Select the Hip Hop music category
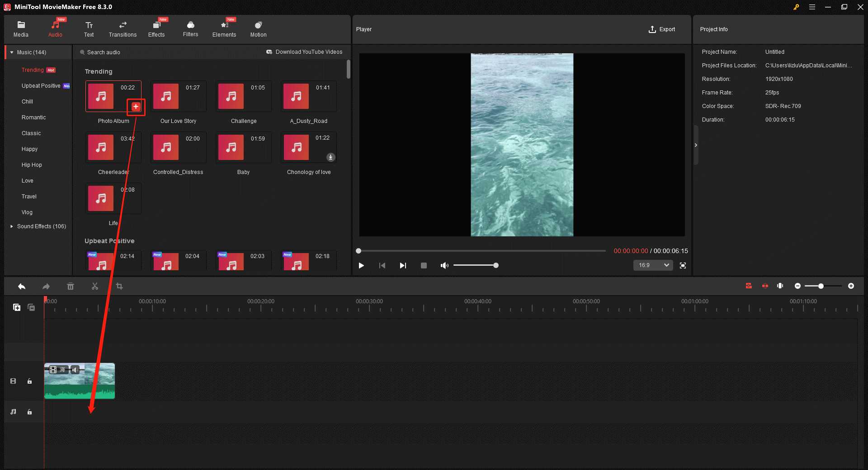The width and height of the screenshot is (868, 470). coord(32,165)
